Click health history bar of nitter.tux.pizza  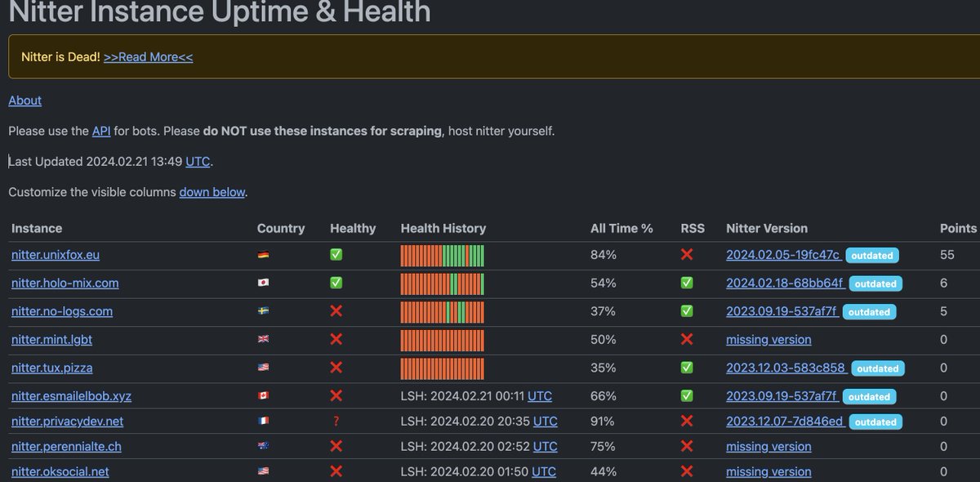click(443, 368)
